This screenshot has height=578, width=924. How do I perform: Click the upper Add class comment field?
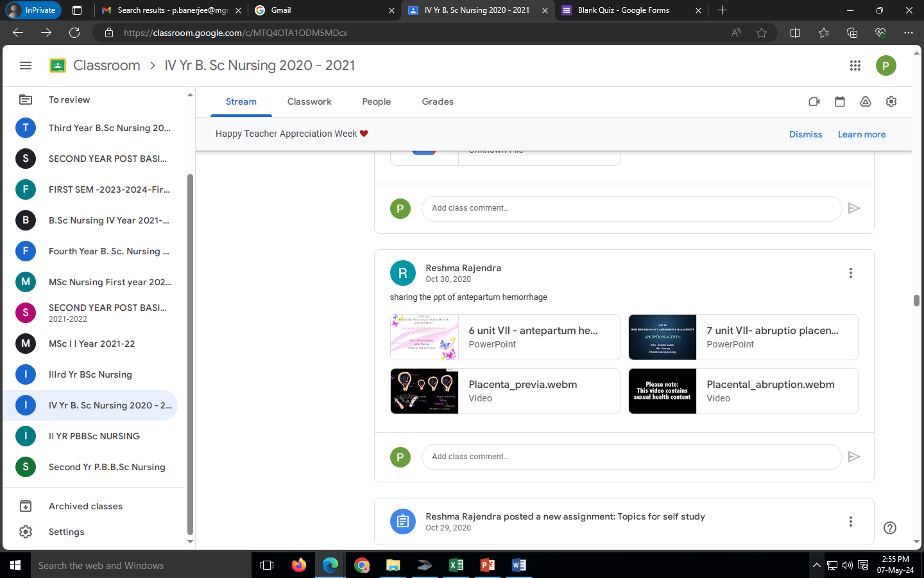[x=631, y=208]
